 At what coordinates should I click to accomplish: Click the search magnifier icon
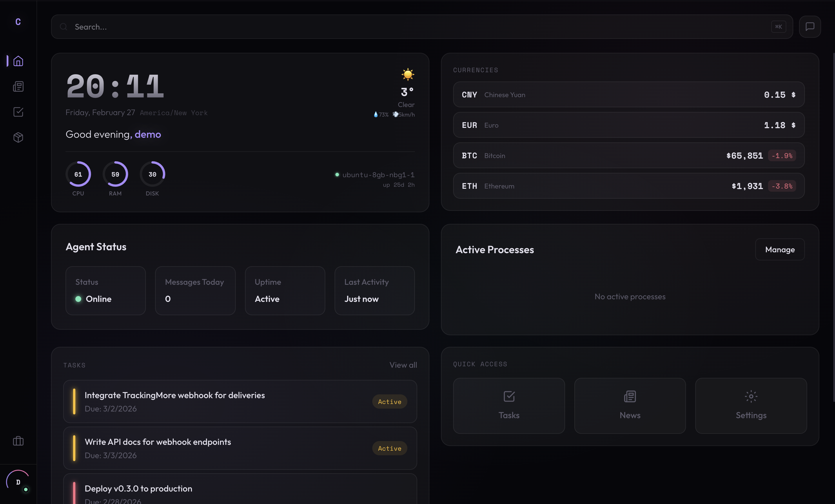pyautogui.click(x=63, y=27)
